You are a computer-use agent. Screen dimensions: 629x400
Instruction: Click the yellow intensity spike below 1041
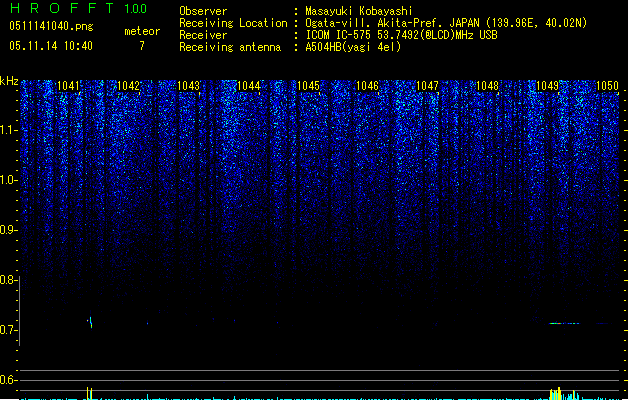(x=89, y=393)
